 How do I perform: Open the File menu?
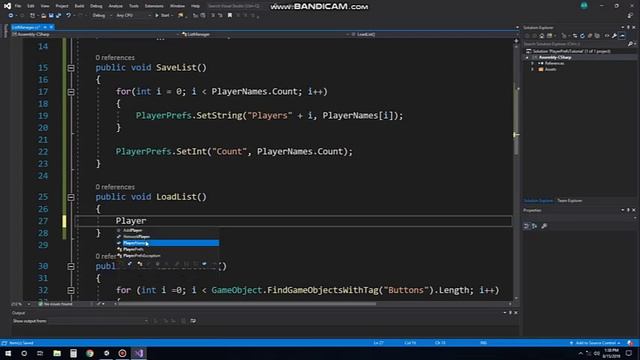pos(18,6)
